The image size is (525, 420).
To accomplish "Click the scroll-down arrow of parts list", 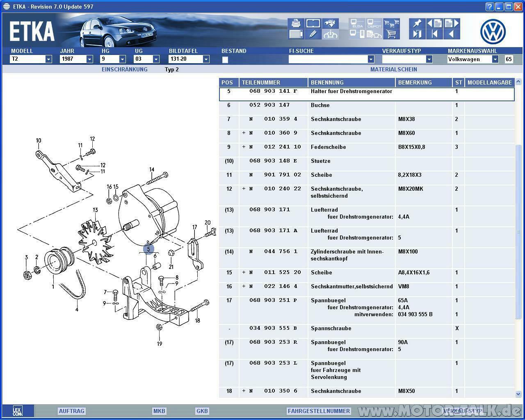I will pos(518,394).
